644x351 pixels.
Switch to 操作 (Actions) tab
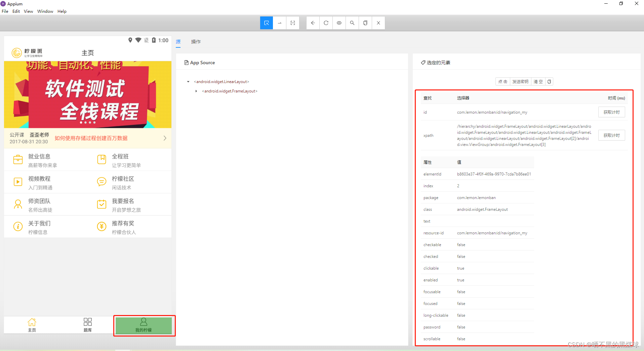point(196,42)
